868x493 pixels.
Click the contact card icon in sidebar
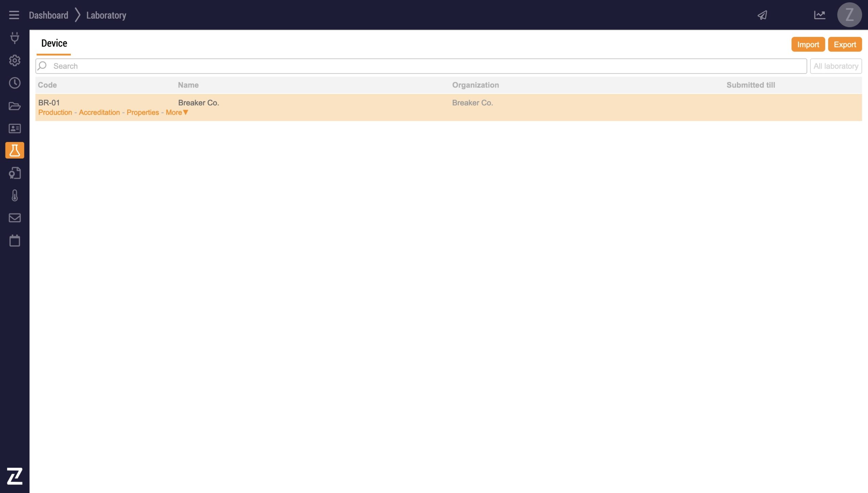click(x=15, y=129)
